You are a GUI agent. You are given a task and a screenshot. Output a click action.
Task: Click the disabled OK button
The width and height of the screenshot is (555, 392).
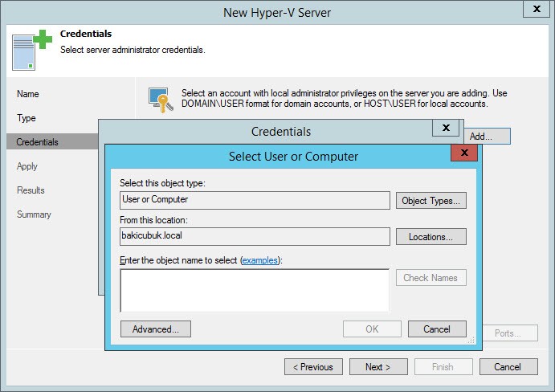[372, 329]
